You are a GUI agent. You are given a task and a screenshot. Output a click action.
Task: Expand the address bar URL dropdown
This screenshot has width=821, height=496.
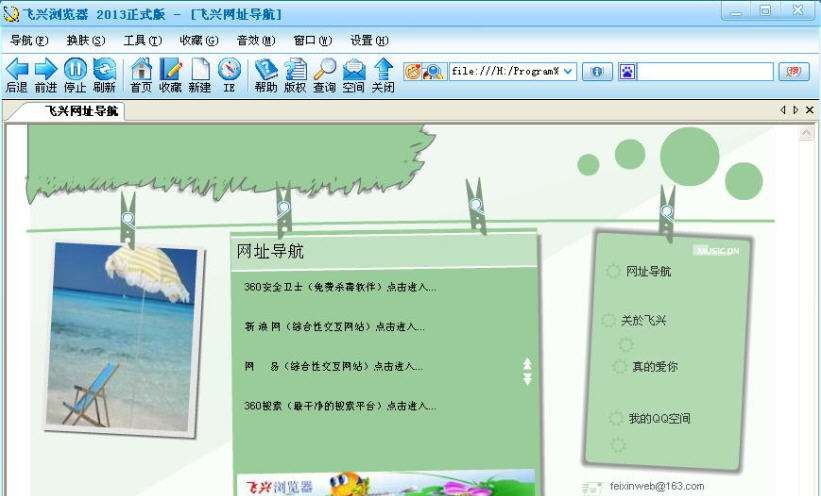tap(568, 71)
